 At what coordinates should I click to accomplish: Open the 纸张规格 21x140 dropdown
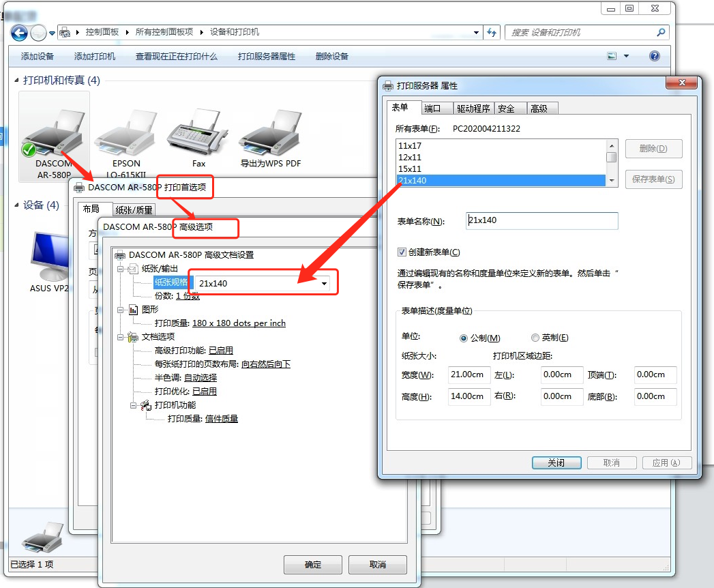(324, 283)
